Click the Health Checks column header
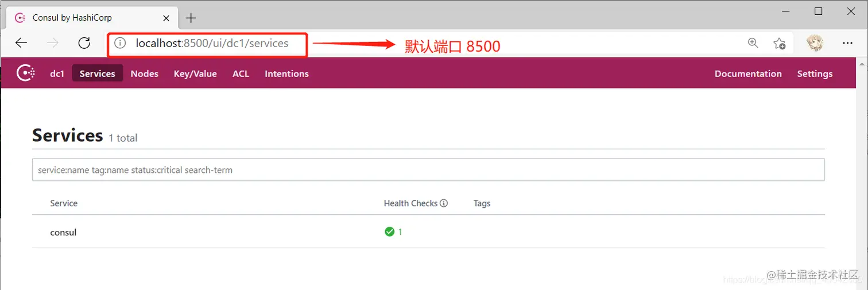Image resolution: width=868 pixels, height=290 pixels. click(x=411, y=203)
